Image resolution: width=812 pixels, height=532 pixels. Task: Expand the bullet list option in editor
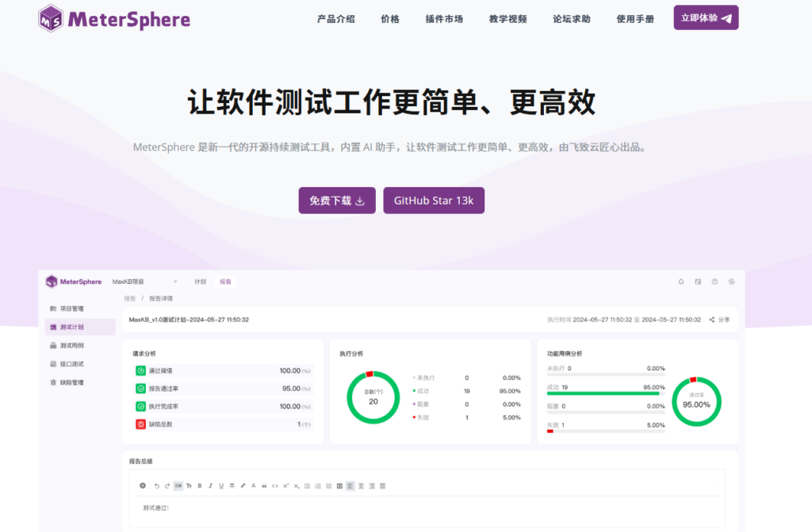pyautogui.click(x=307, y=485)
